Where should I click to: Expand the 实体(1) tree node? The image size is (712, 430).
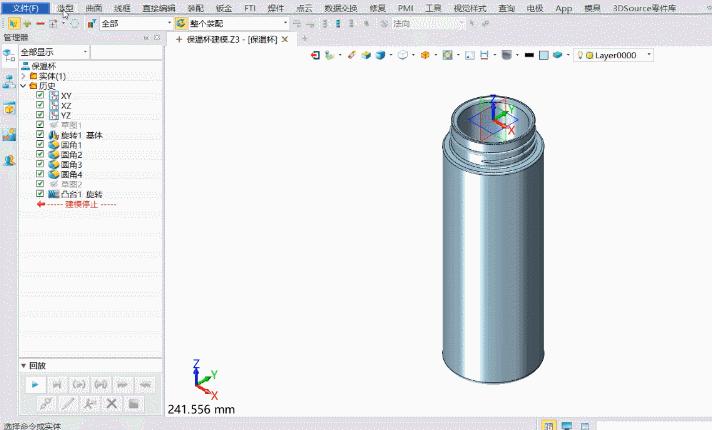(x=24, y=76)
